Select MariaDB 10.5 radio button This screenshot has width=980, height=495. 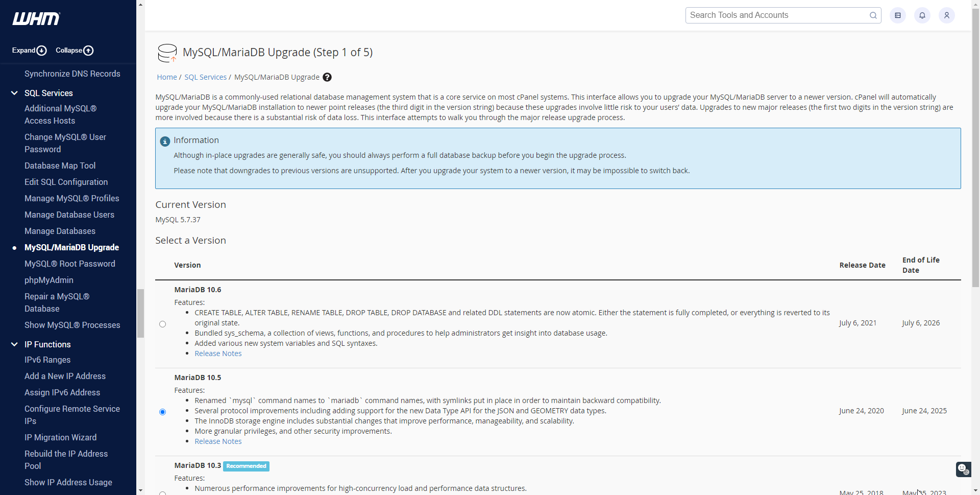coord(162,412)
